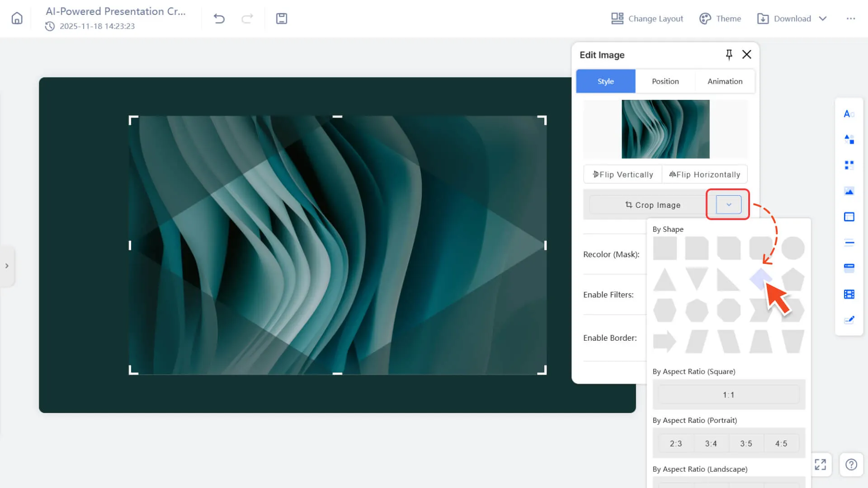Open the table tool in right sidebar
The height and width of the screenshot is (488, 868).
click(x=849, y=217)
